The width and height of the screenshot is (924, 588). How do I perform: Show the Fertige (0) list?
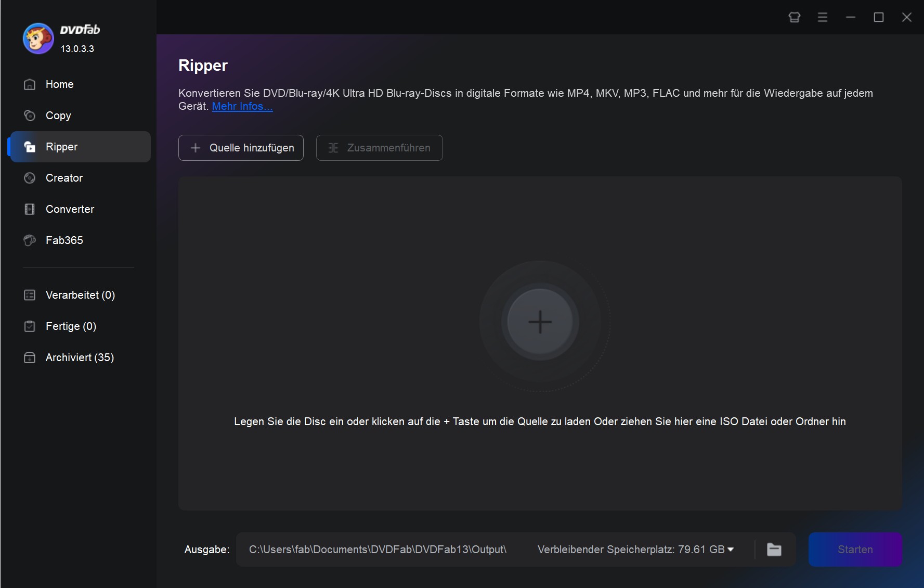[81, 326]
